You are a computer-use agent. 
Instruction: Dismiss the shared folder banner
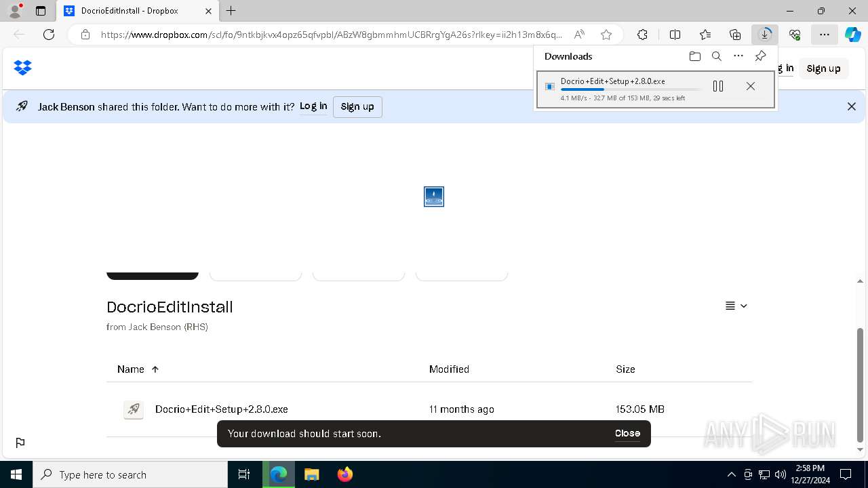[x=852, y=106]
